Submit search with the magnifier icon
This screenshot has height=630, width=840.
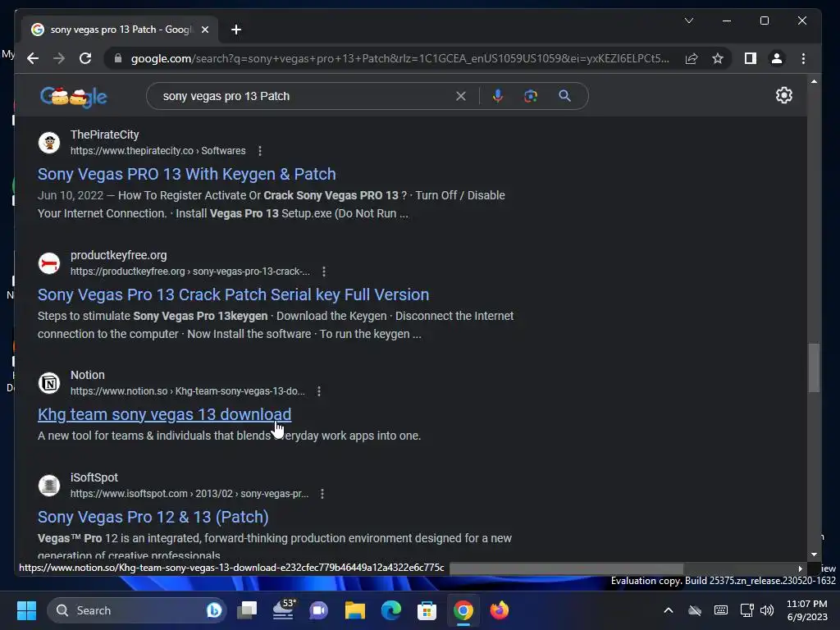pos(564,96)
